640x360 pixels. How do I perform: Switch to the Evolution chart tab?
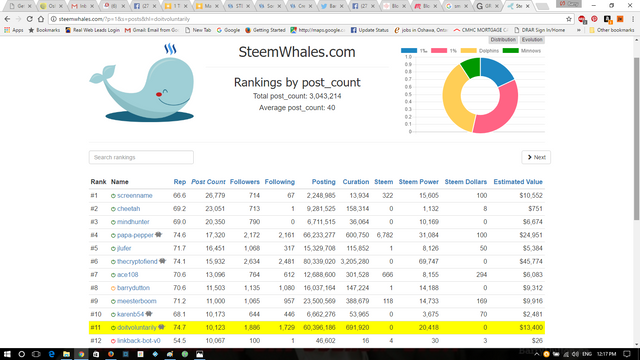click(532, 40)
